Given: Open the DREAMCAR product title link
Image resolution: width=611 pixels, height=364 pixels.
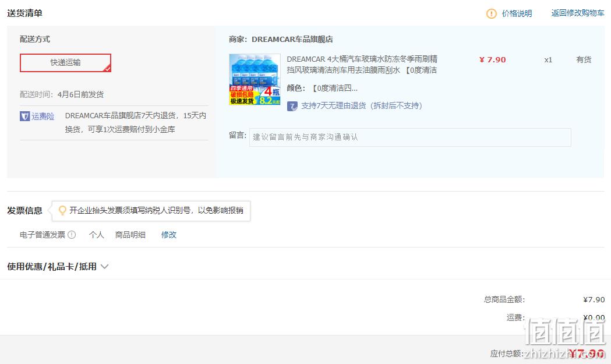Looking at the screenshot, I should (x=362, y=65).
